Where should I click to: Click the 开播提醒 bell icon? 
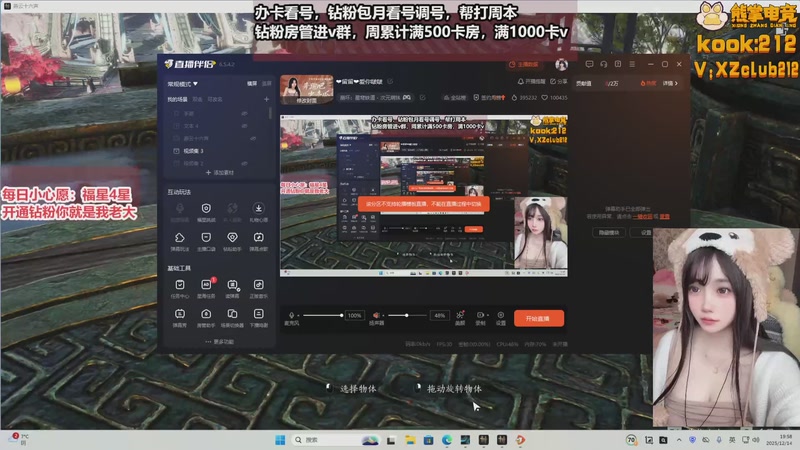coord(520,82)
